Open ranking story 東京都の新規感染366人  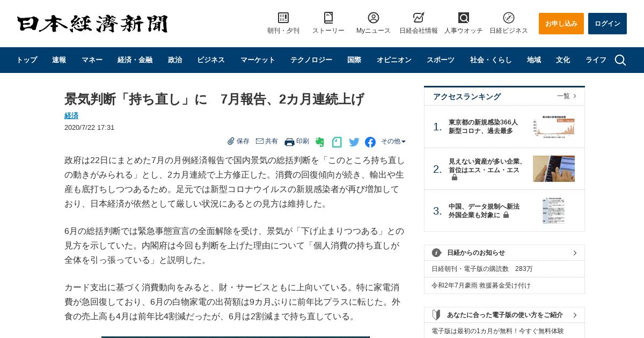(483, 127)
